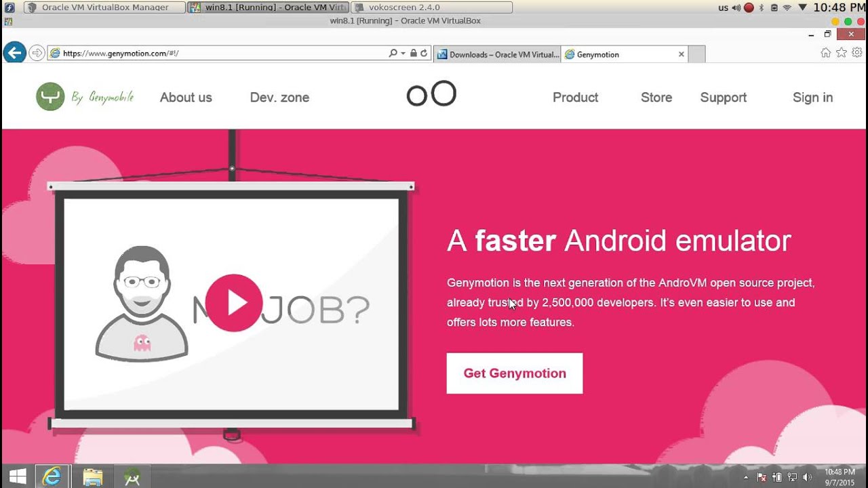Image resolution: width=868 pixels, height=488 pixels.
Task: Click the host panel volume icon
Action: click(736, 7)
